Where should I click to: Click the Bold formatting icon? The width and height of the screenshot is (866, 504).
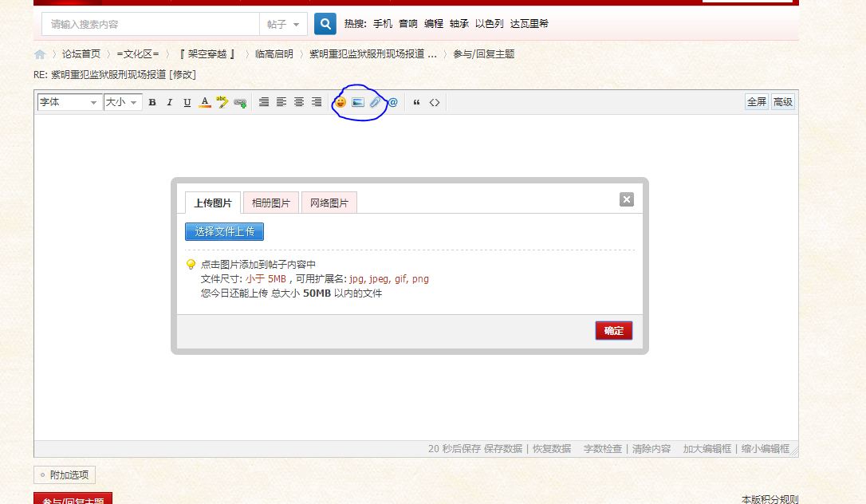point(152,102)
